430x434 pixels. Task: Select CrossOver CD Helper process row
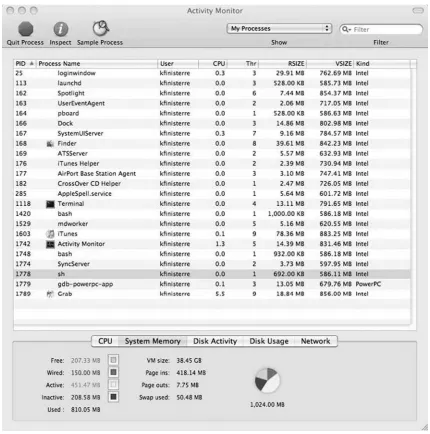click(212, 184)
